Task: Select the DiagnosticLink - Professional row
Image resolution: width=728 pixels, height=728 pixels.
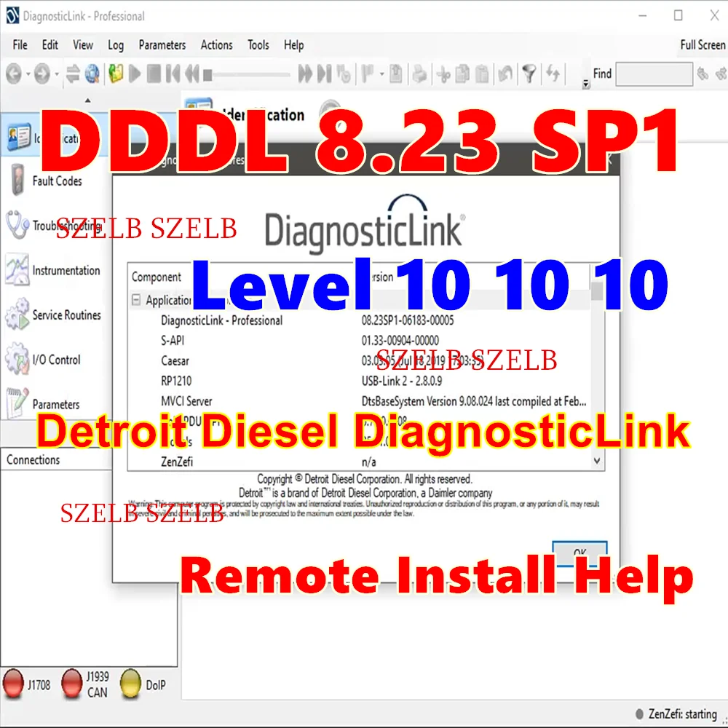Action: pyautogui.click(x=358, y=320)
